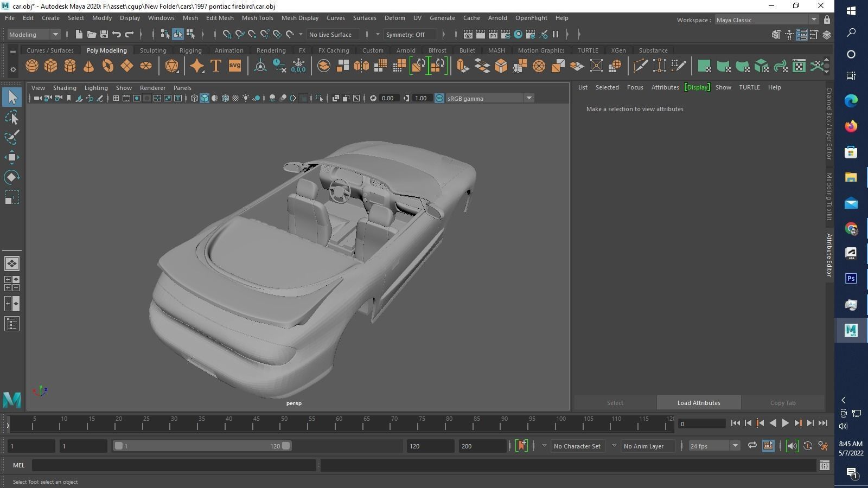868x488 pixels.
Task: Switch to the Sculpting shelf tab
Action: 153,50
